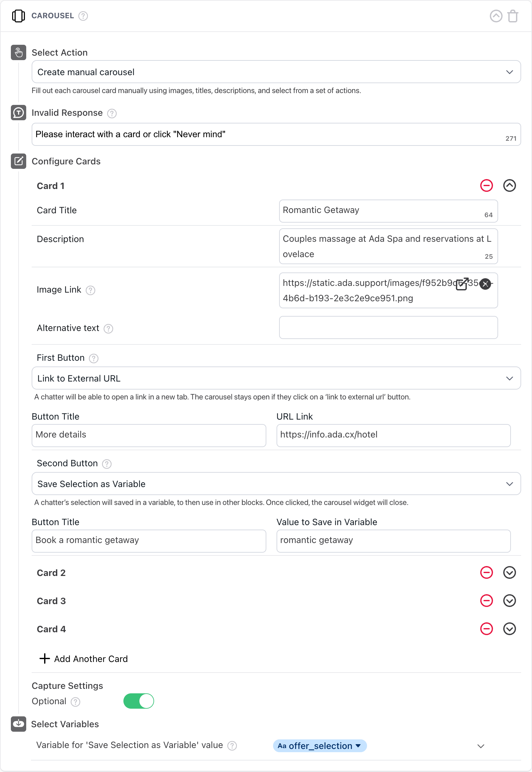
Task: Click the Configure Cards pencil icon
Action: (x=19, y=161)
